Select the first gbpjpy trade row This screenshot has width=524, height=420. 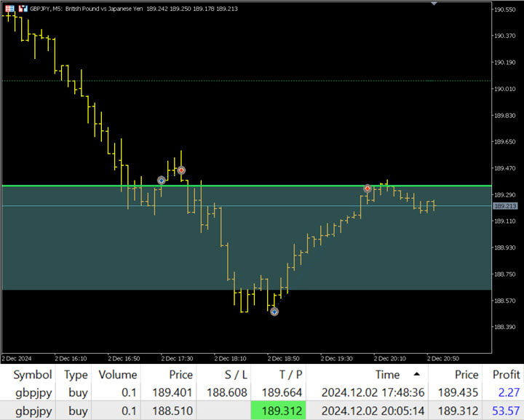[33, 393]
